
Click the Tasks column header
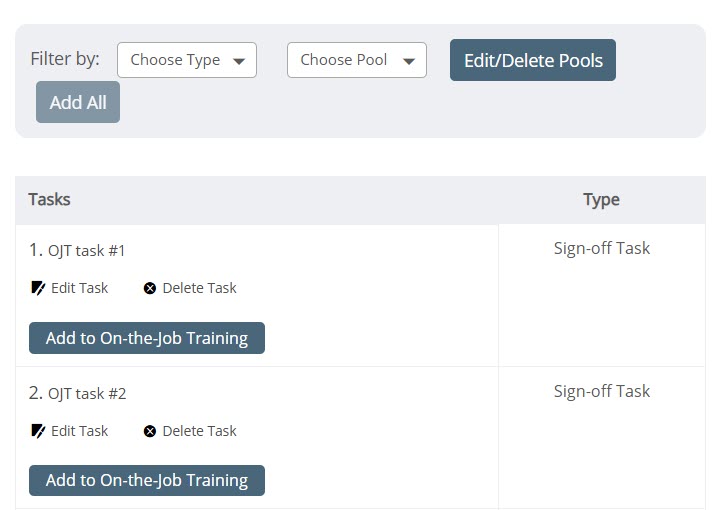[x=49, y=200]
